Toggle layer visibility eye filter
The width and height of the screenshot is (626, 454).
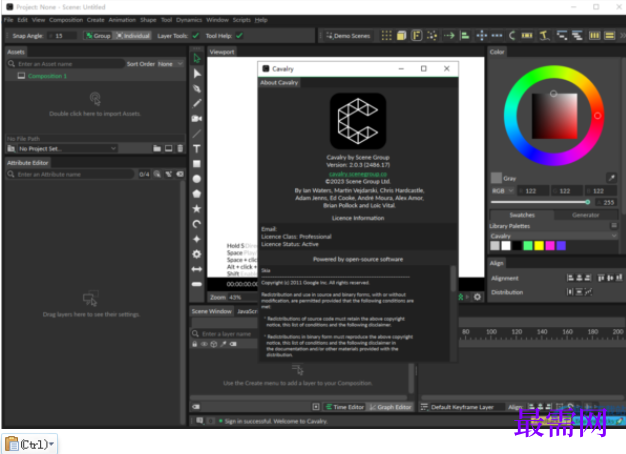tap(204, 344)
